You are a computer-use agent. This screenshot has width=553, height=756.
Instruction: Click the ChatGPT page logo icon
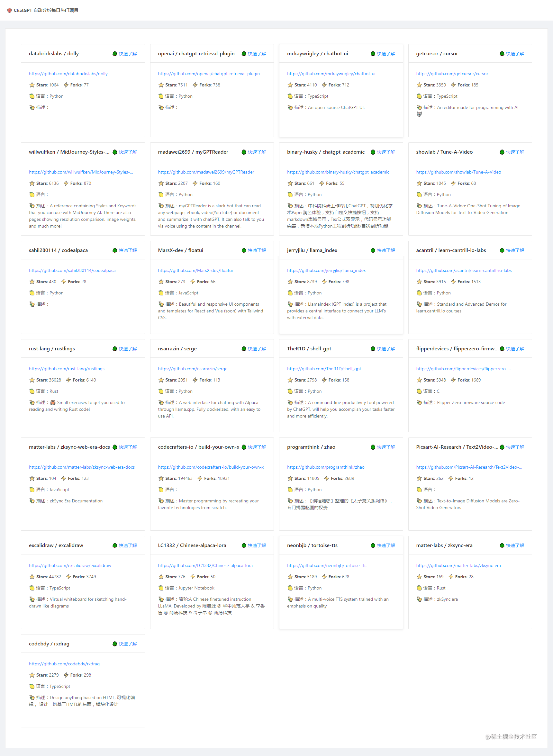coord(9,10)
